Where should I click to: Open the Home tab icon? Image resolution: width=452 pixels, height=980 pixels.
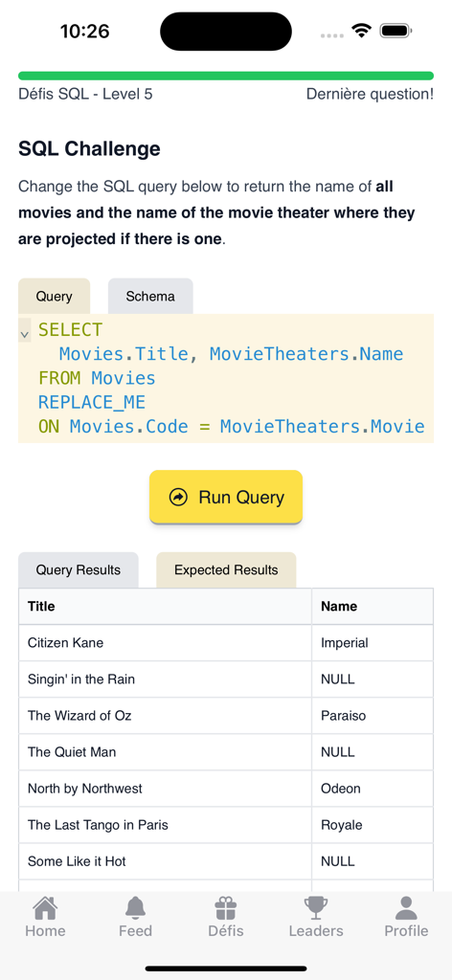(45, 907)
